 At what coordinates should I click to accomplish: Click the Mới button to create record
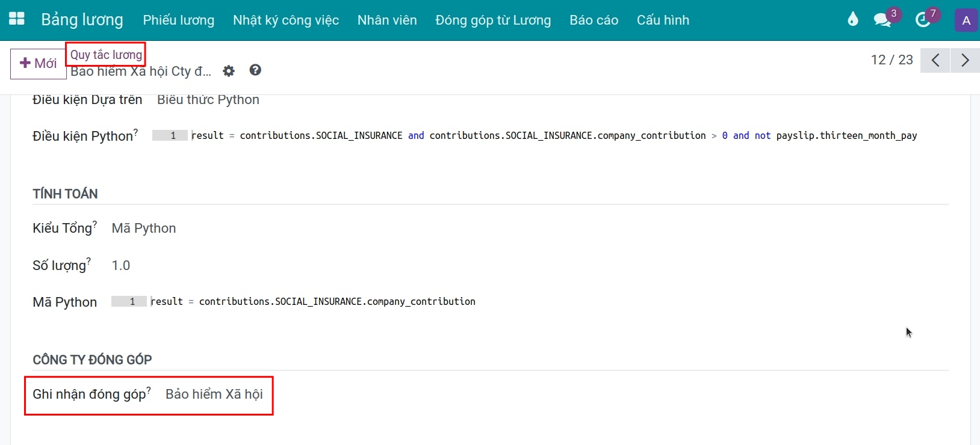[x=38, y=63]
